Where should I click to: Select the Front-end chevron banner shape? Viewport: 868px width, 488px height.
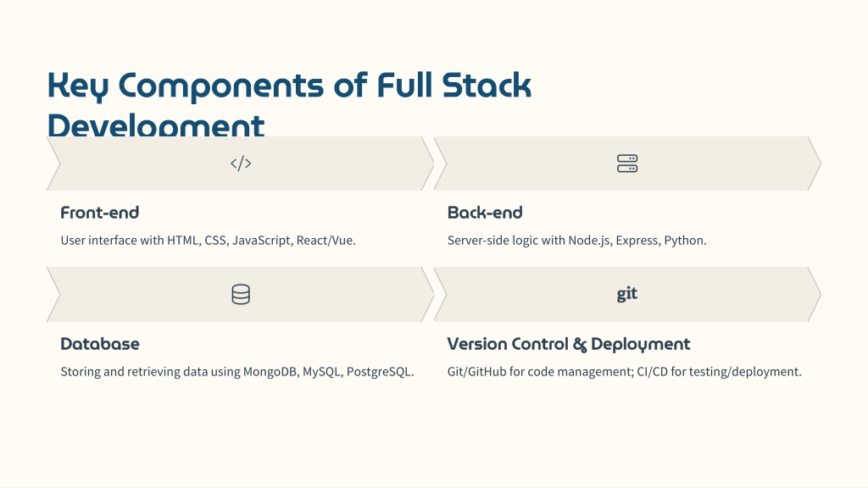(x=240, y=164)
